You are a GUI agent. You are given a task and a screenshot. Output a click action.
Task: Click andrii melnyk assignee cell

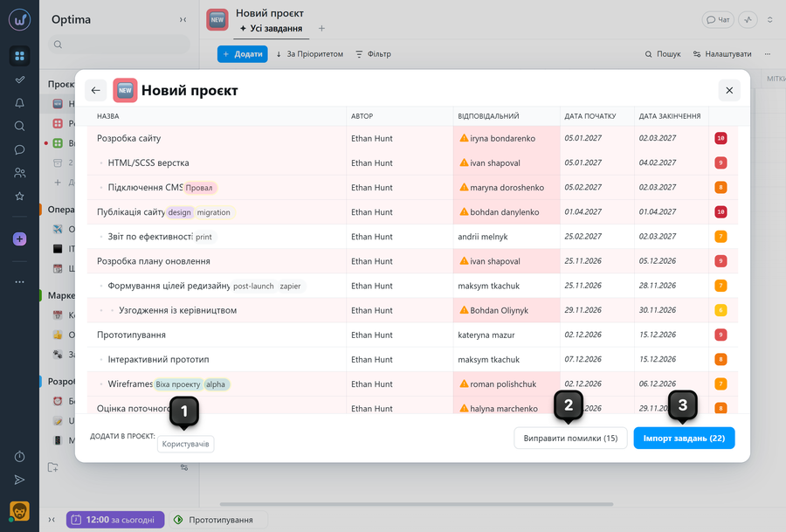[507, 236]
